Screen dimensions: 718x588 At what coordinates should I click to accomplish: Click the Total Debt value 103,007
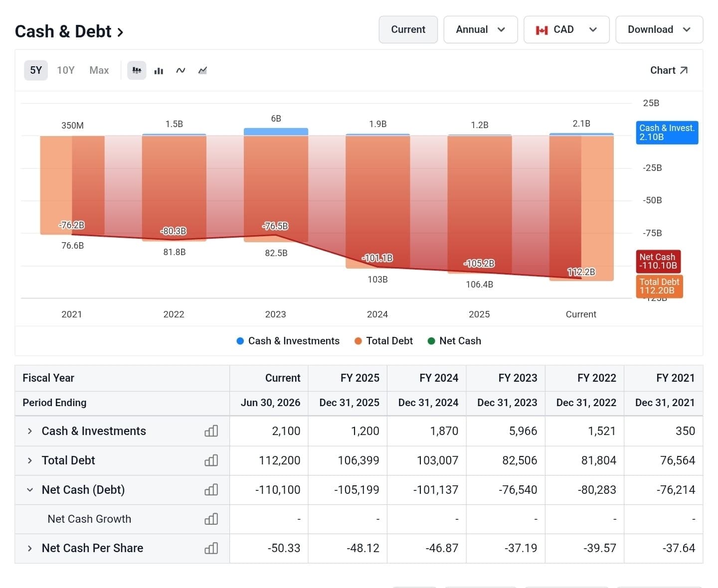click(437, 460)
